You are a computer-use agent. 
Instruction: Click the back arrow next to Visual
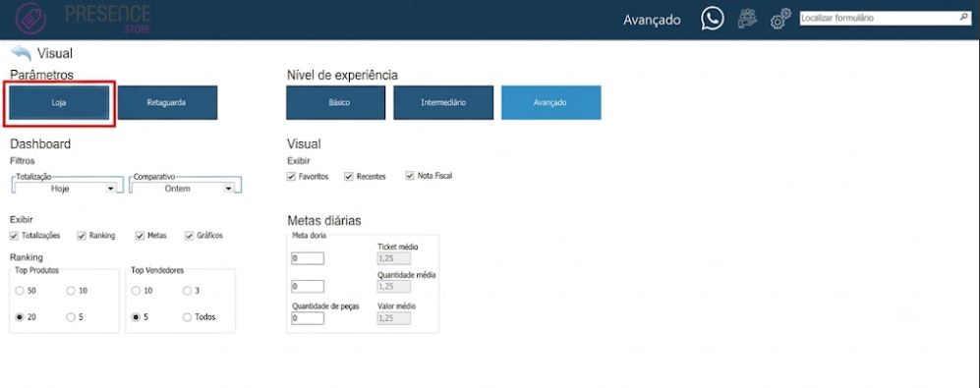21,52
